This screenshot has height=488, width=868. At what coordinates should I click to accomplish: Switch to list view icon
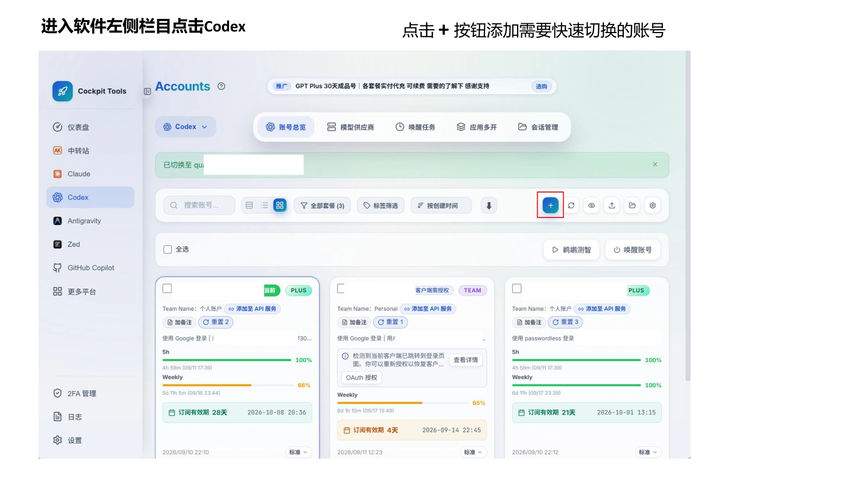coord(264,206)
